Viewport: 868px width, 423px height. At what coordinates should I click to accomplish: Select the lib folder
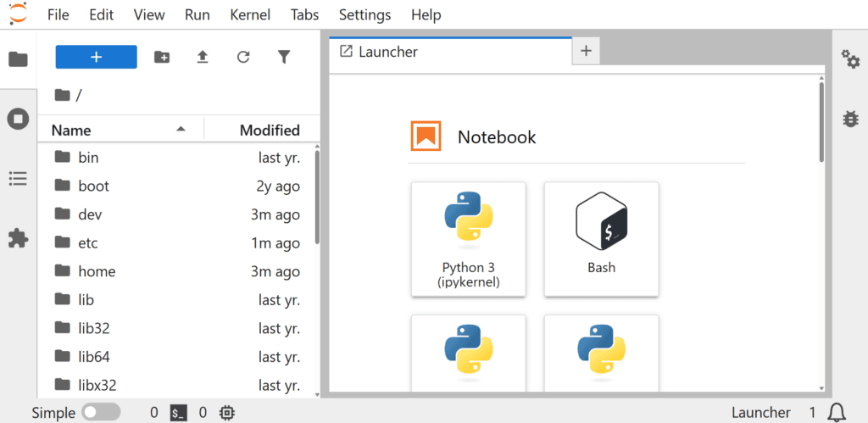(177, 299)
